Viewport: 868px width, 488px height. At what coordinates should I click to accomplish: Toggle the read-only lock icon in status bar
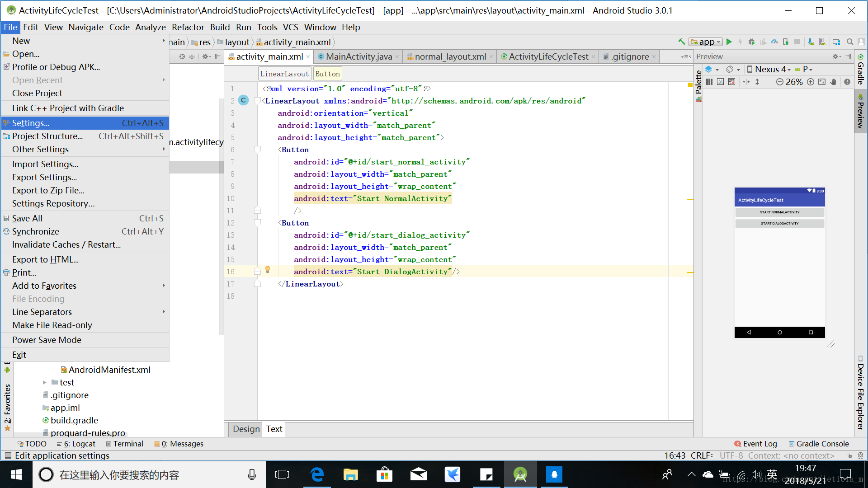tap(849, 455)
